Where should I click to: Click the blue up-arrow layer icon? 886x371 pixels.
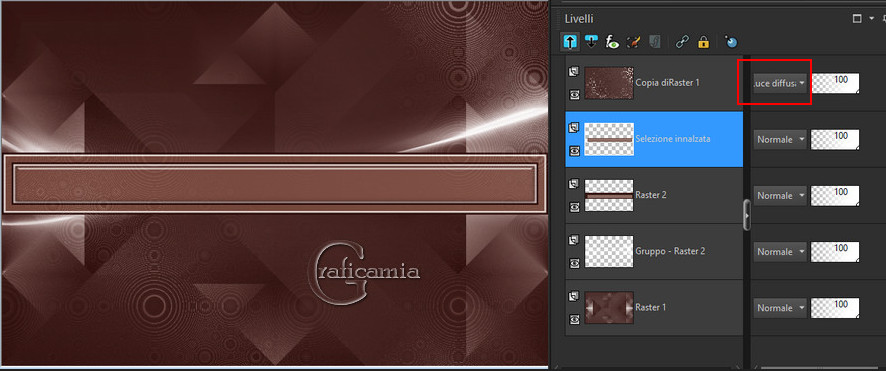[570, 41]
